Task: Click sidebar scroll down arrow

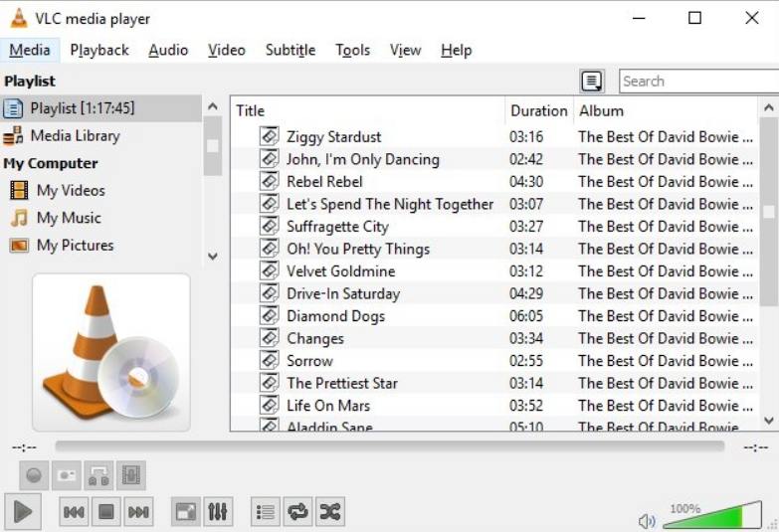Action: [x=213, y=257]
